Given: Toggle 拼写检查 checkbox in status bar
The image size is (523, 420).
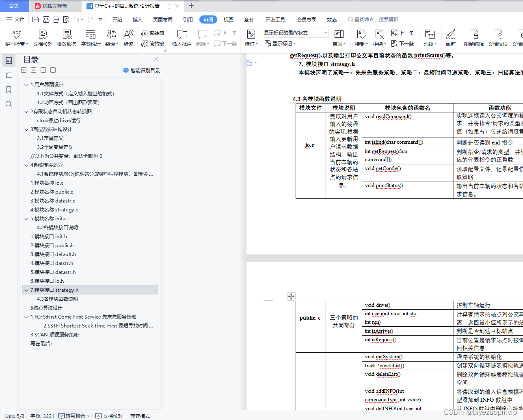Looking at the screenshot, I should point(61,416).
